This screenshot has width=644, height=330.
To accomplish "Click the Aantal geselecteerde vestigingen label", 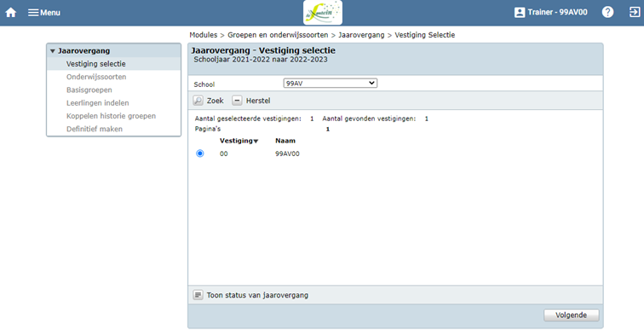I will pos(248,119).
